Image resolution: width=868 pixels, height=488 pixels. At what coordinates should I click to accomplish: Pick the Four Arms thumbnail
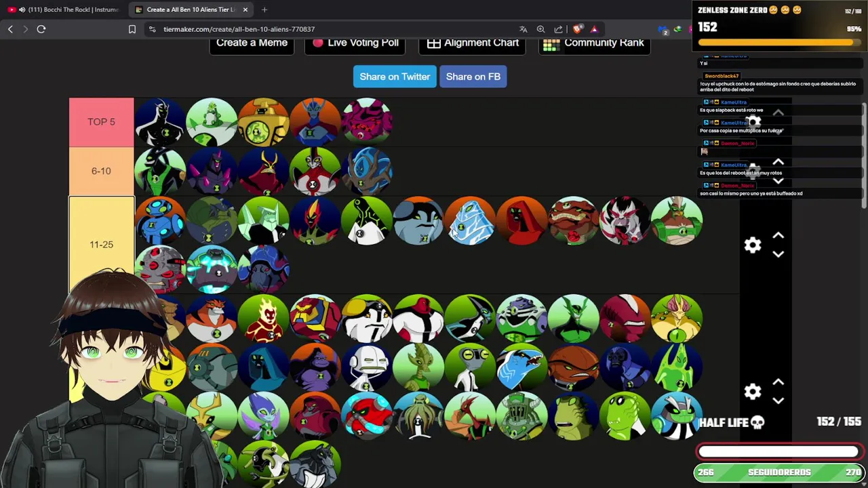pyautogui.click(x=418, y=318)
